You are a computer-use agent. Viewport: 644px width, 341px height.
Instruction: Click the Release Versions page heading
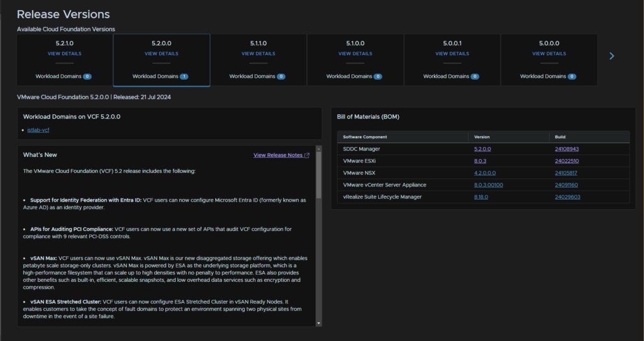pos(64,14)
